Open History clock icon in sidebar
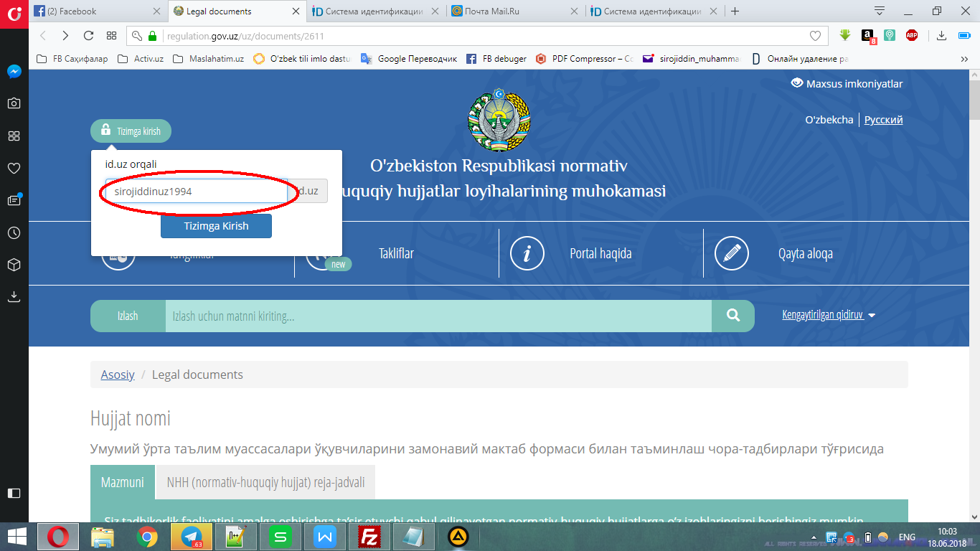980x551 pixels. (x=14, y=233)
